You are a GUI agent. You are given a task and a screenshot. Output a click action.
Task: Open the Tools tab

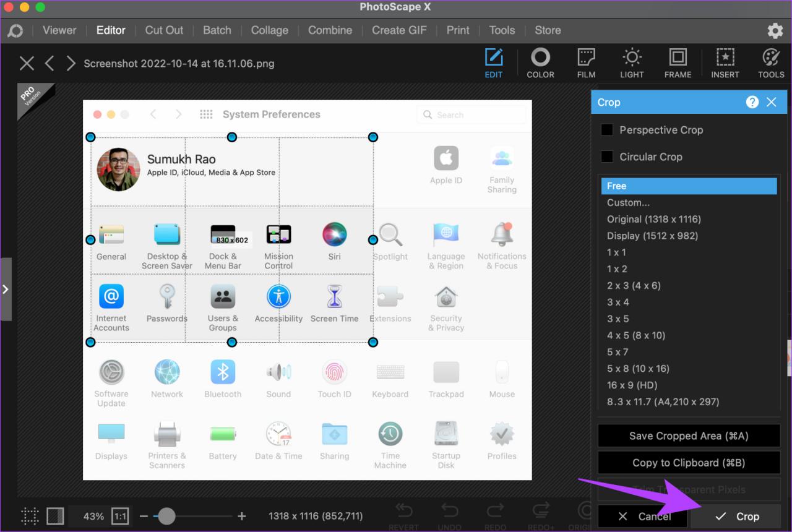click(x=502, y=30)
